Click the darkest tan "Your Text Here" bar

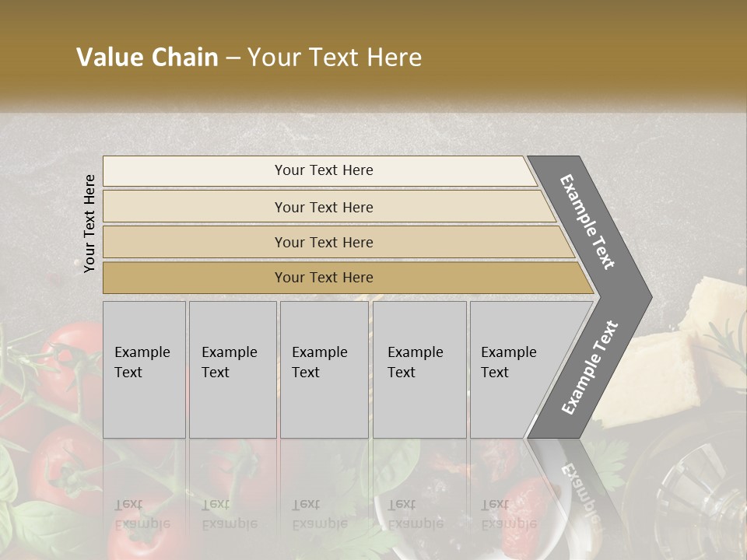coord(324,278)
